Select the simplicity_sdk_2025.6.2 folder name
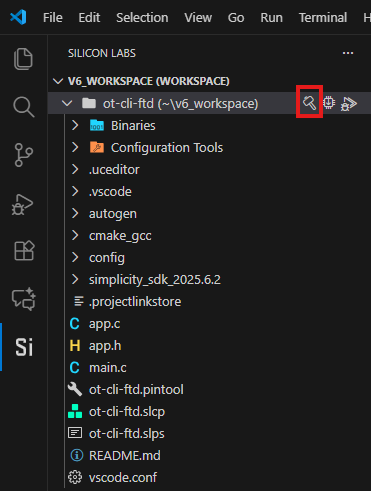Image resolution: width=371 pixels, height=491 pixels. [x=155, y=280]
